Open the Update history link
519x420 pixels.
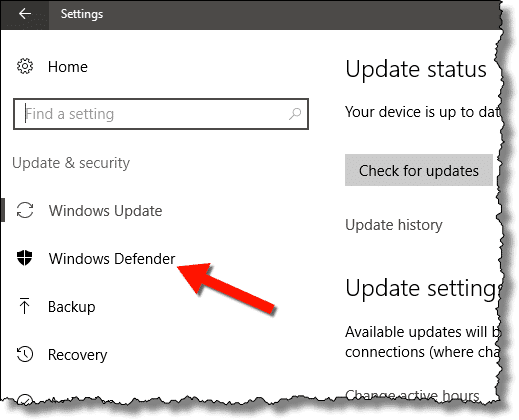(394, 225)
